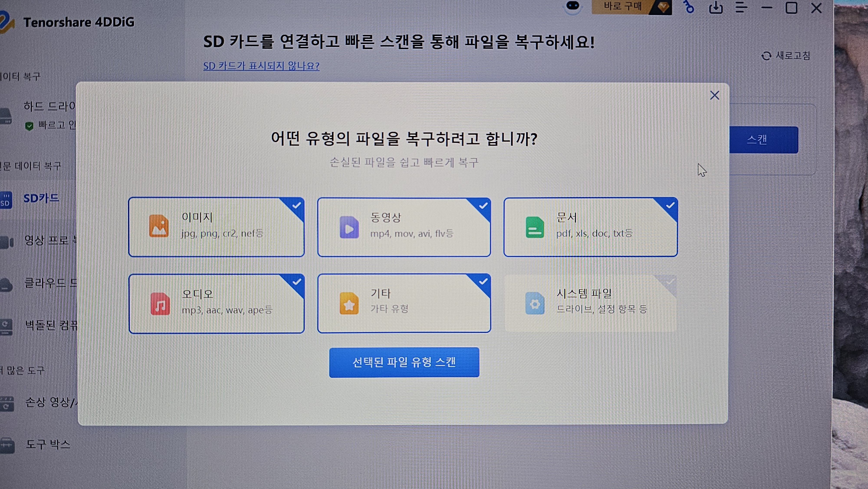Close the file type selection dialog
868x489 pixels.
point(714,96)
